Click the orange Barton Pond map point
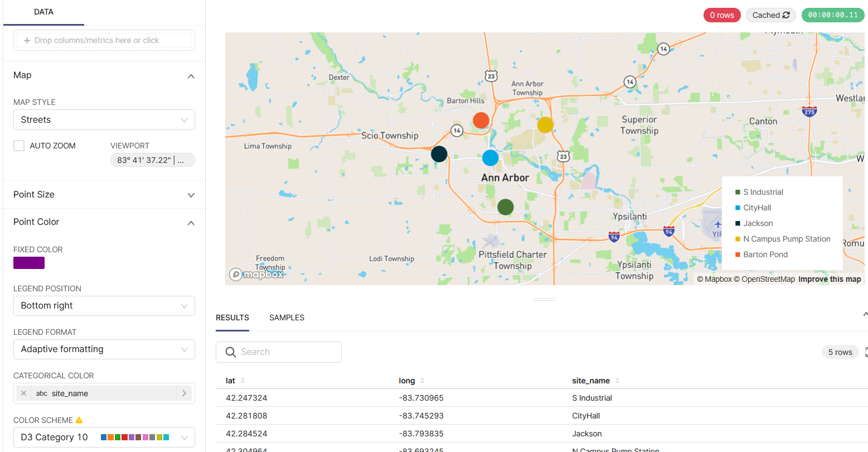The image size is (868, 452). point(481,120)
